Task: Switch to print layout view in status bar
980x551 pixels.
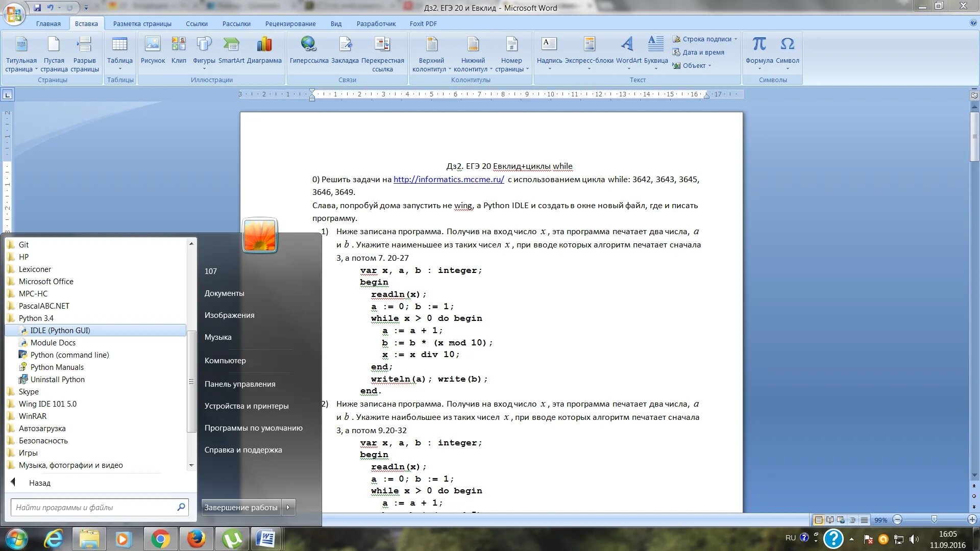Action: coord(818,520)
